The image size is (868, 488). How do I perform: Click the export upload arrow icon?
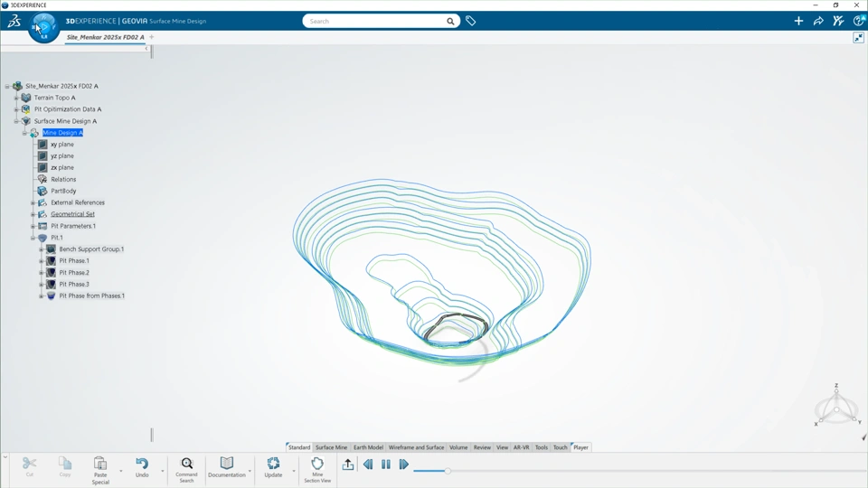click(x=347, y=465)
